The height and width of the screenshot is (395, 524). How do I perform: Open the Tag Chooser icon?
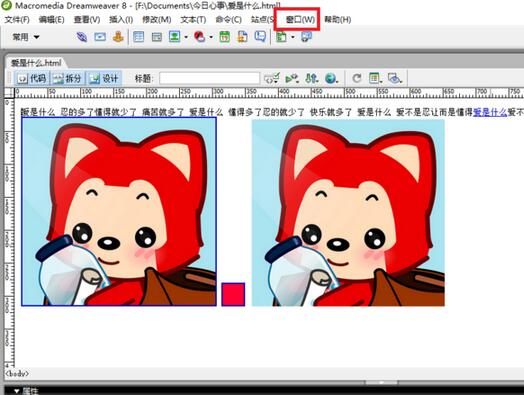pos(306,36)
